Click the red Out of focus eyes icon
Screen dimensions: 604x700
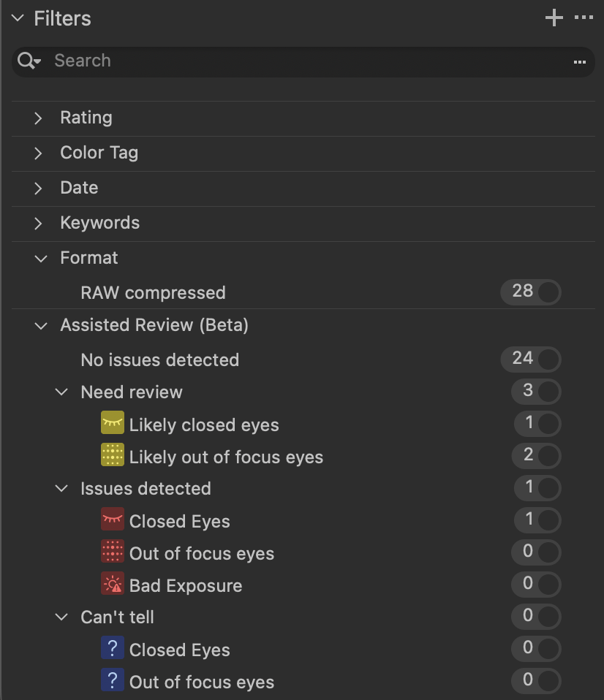click(113, 551)
